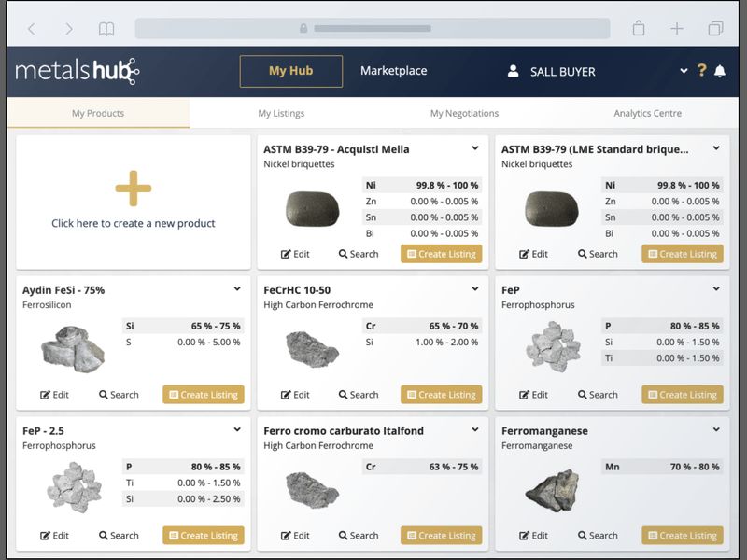This screenshot has height=560, width=747.
Task: Create Listing for FeP with Si 0.00-1.50%
Action: (683, 394)
